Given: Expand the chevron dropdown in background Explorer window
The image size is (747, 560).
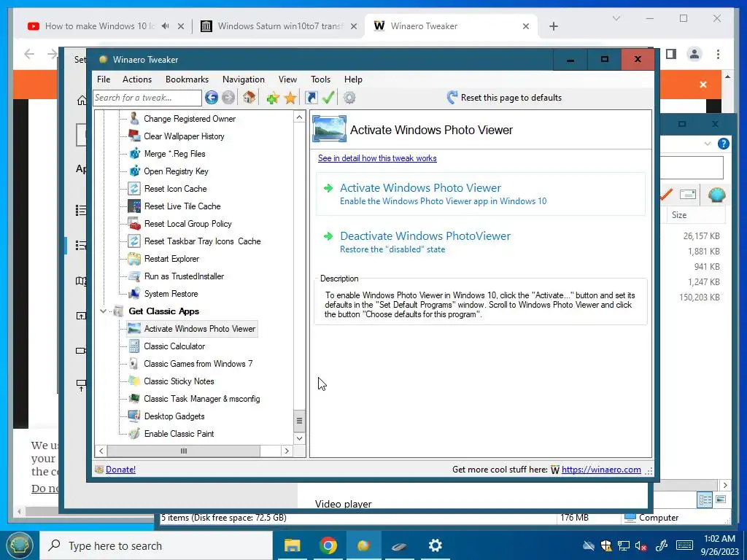Looking at the screenshot, I should 708,144.
